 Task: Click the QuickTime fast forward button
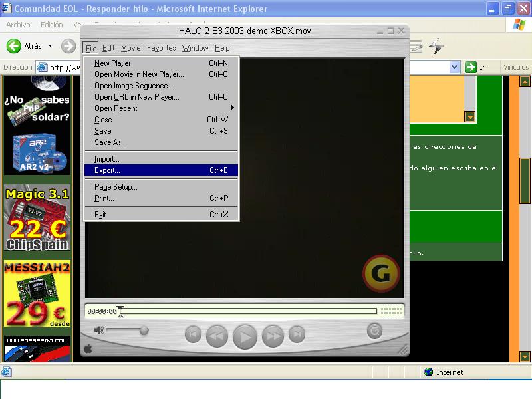[x=273, y=336]
